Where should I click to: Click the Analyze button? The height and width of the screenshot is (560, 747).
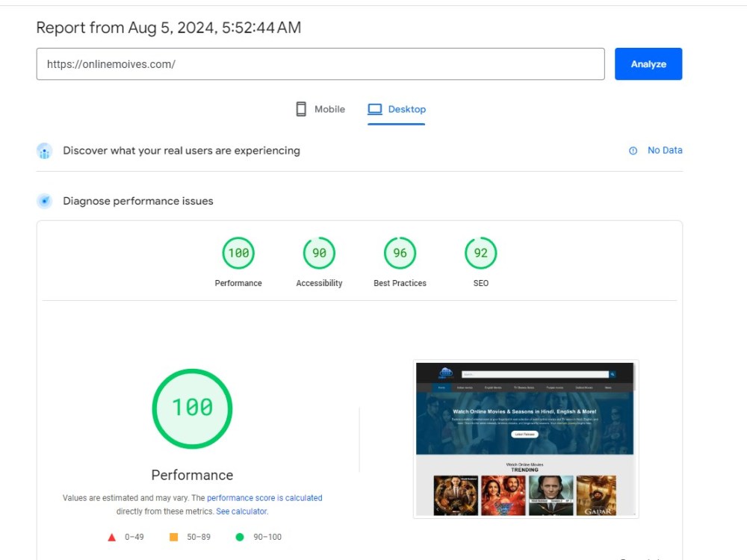[648, 63]
